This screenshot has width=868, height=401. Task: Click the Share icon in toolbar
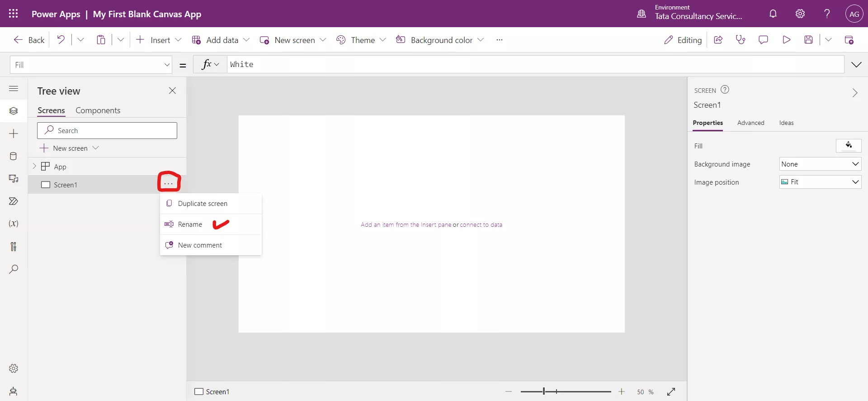coord(718,40)
